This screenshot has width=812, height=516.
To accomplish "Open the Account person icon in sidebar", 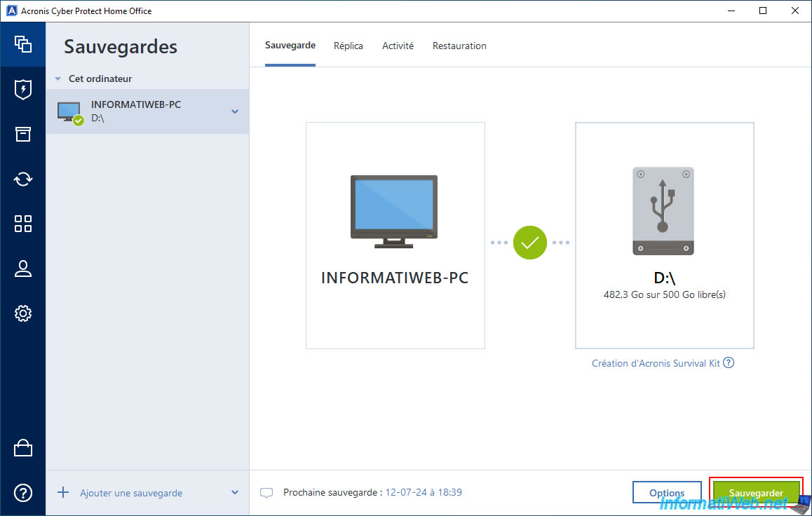I will point(22,269).
